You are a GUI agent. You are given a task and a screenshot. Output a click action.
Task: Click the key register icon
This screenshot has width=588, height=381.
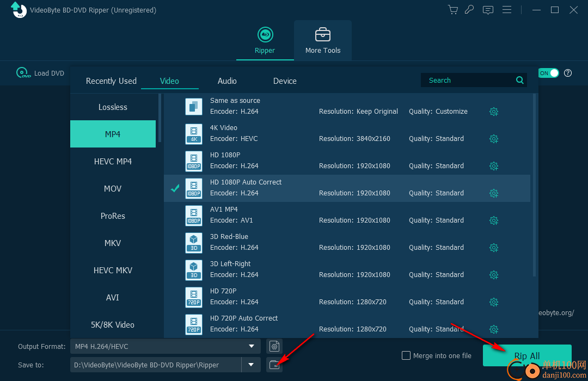pos(469,10)
